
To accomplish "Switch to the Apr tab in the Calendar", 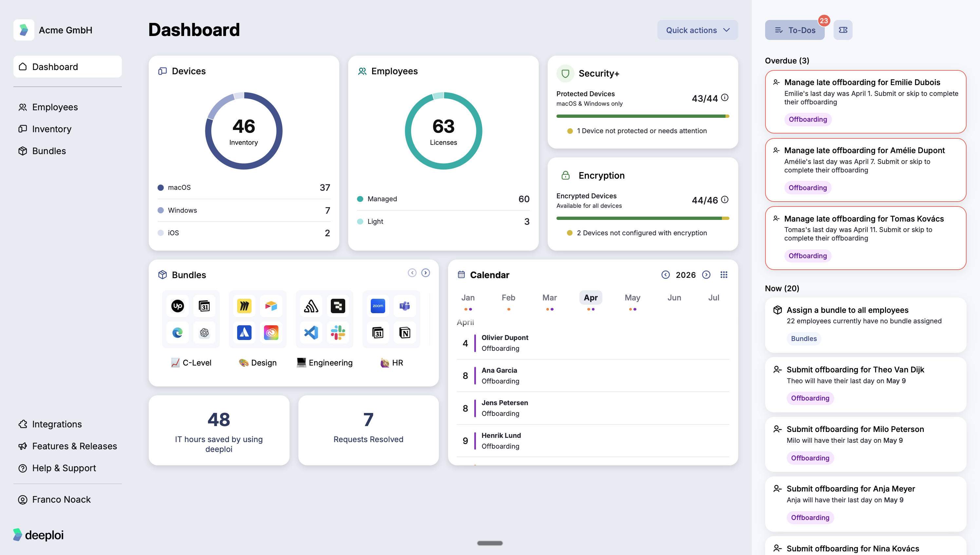I will [591, 298].
